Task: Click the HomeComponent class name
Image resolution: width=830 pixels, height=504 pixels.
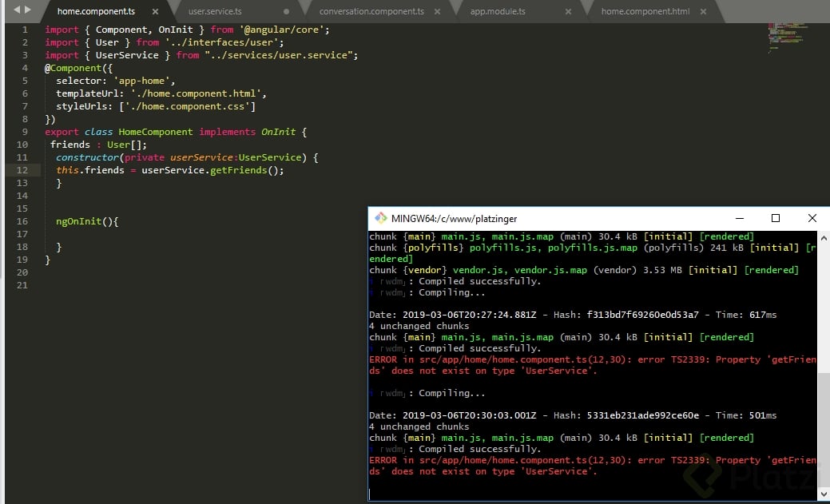Action: [156, 132]
